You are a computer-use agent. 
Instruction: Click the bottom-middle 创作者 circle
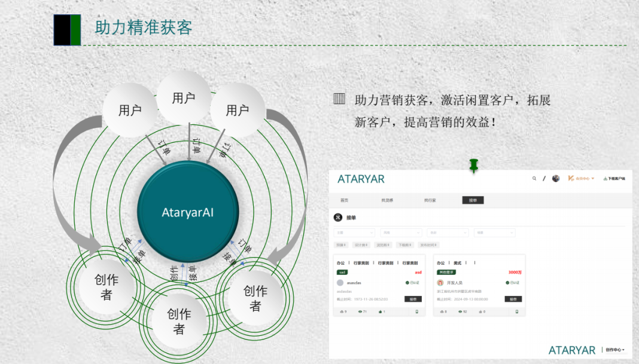[x=179, y=321]
